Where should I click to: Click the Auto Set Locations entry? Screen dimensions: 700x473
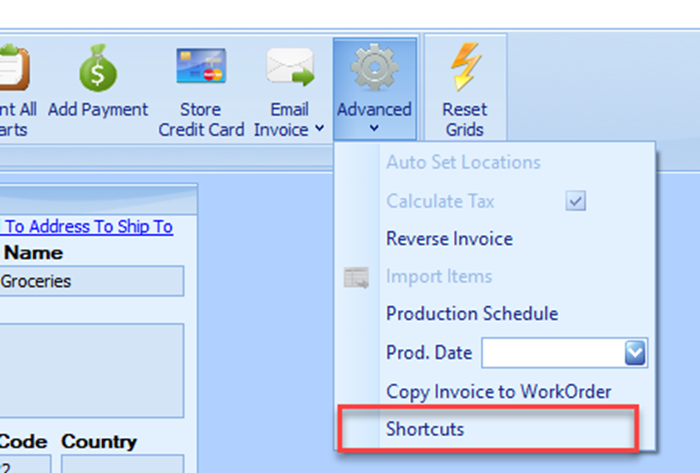point(463,162)
